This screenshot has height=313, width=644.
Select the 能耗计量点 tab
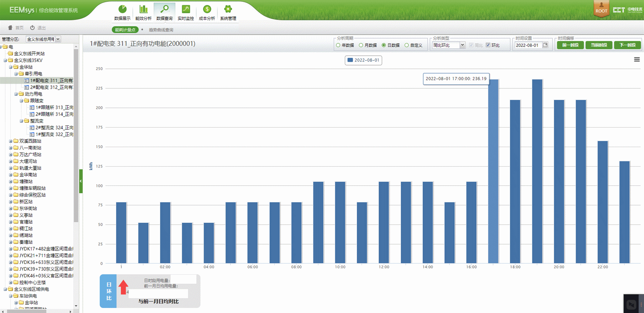tap(125, 30)
